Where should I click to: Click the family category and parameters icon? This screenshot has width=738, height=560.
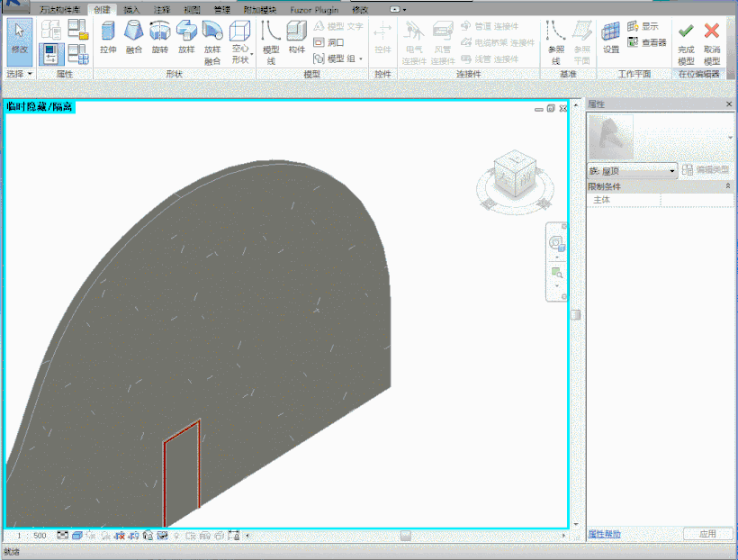[77, 29]
